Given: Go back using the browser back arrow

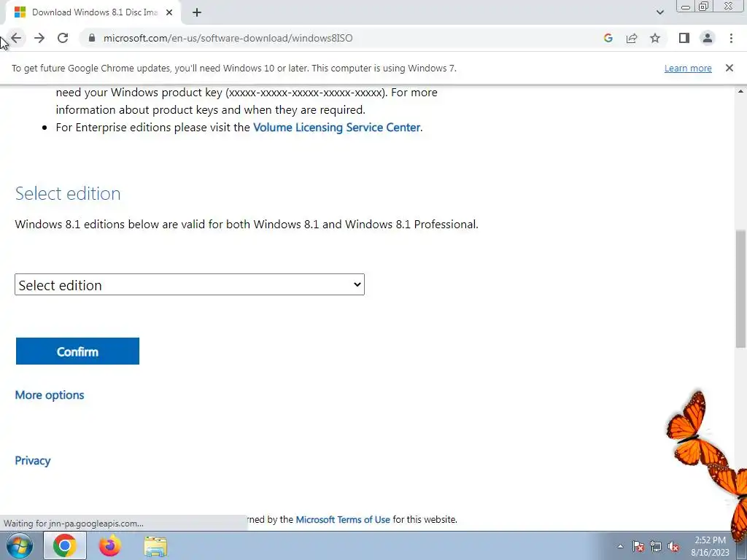Looking at the screenshot, I should [16, 38].
